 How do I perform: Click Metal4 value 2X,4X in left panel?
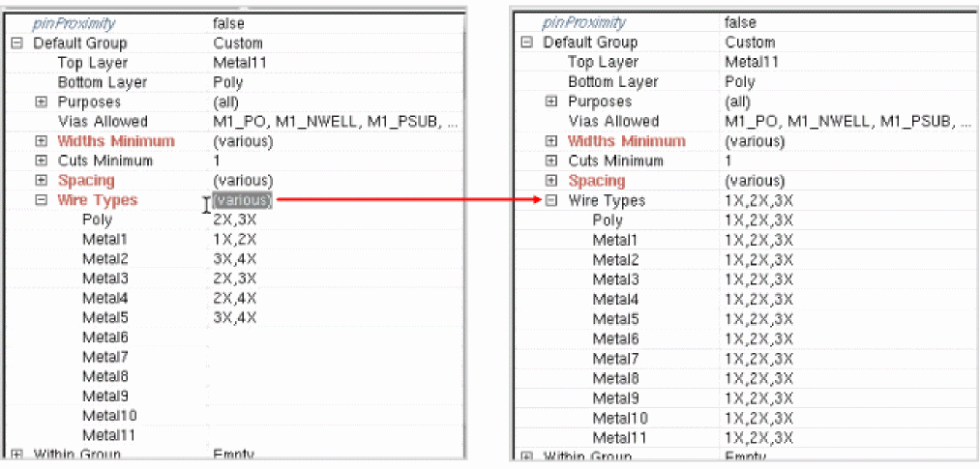point(235,297)
